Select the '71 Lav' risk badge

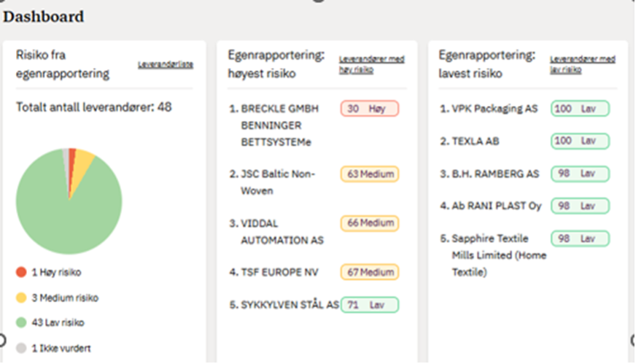pos(369,305)
